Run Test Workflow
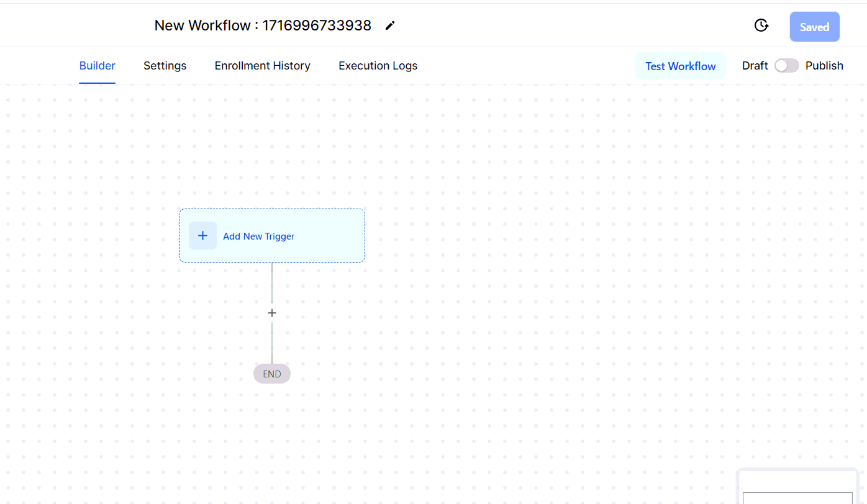Image resolution: width=867 pixels, height=504 pixels. [x=681, y=66]
